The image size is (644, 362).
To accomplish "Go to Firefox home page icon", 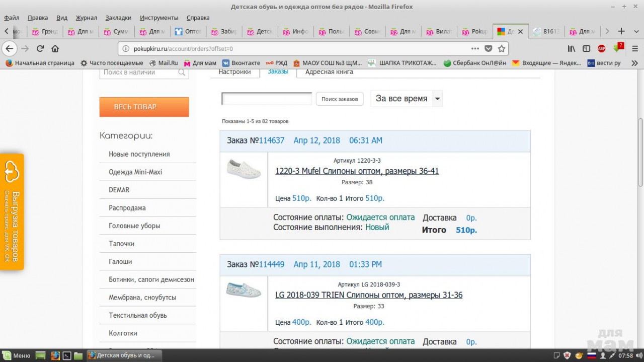I will pyautogui.click(x=55, y=49).
